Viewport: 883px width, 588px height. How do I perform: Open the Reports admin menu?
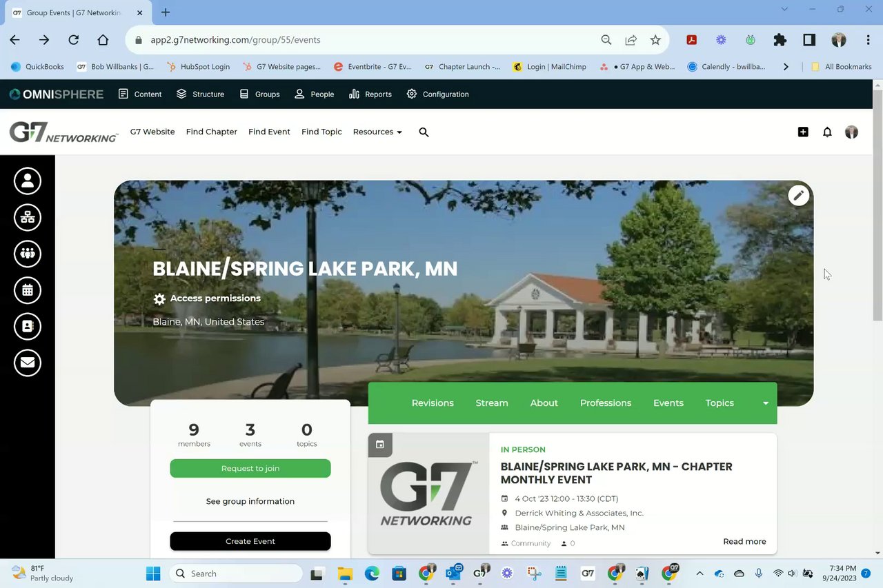(x=370, y=94)
